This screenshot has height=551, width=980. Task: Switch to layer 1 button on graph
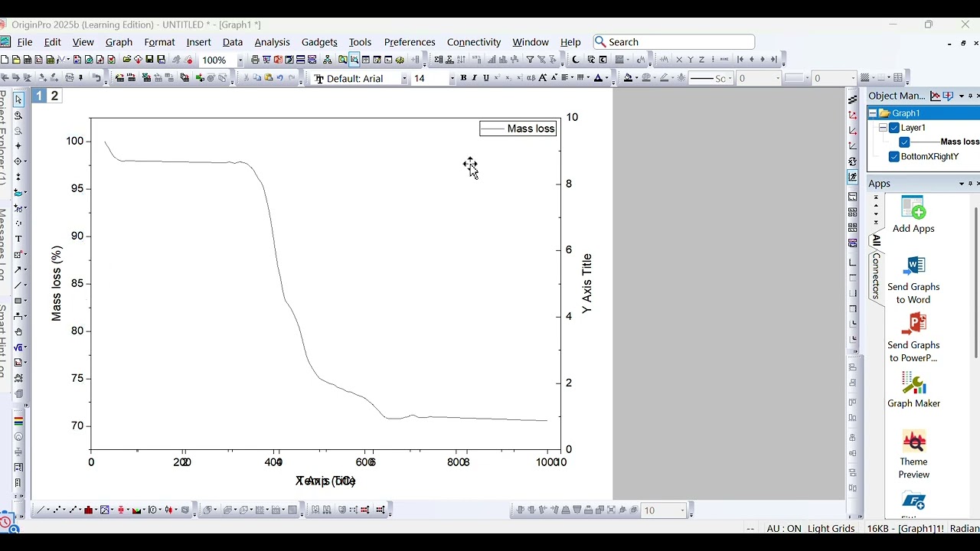click(x=39, y=96)
